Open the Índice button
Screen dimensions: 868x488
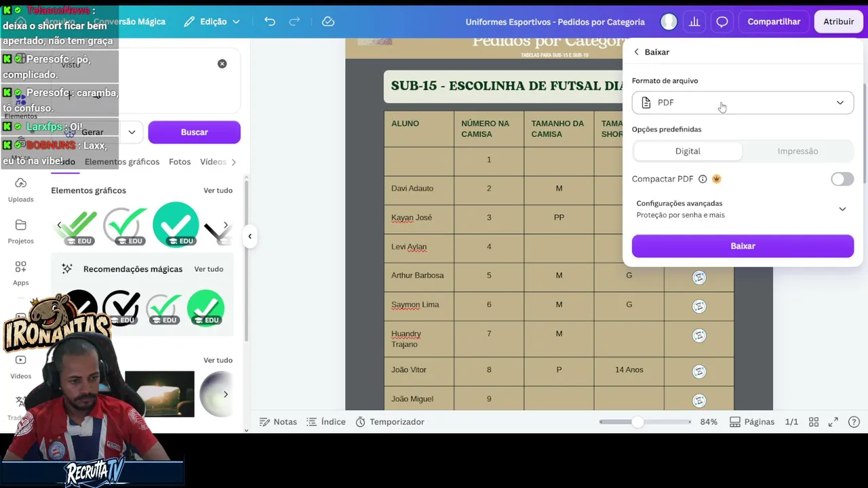pyautogui.click(x=326, y=422)
